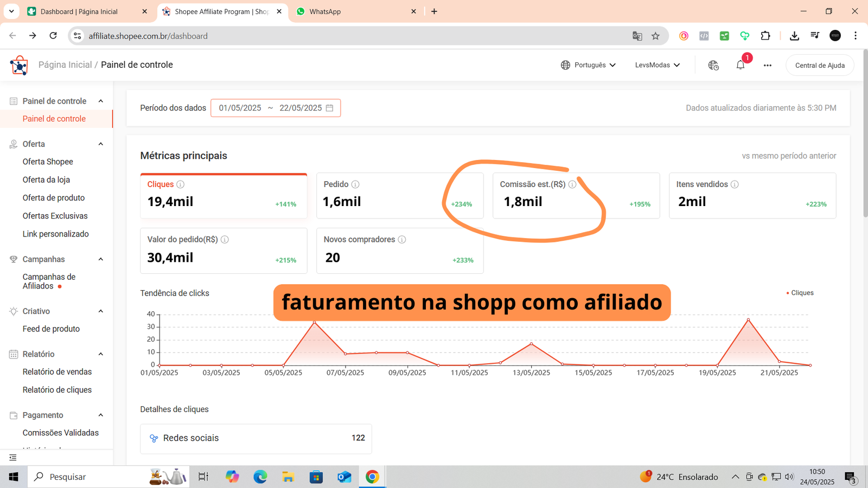Open Feed de produto in the sidebar

tap(51, 329)
